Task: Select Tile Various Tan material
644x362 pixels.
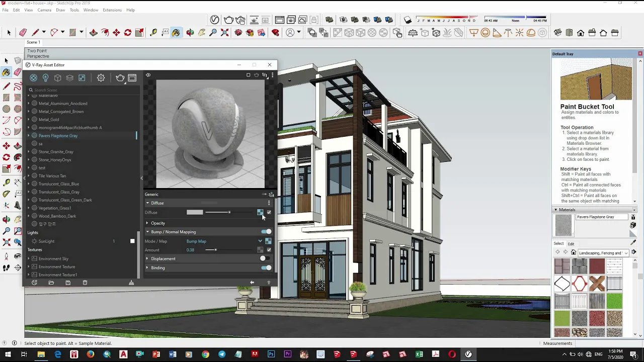Action: 52,176
